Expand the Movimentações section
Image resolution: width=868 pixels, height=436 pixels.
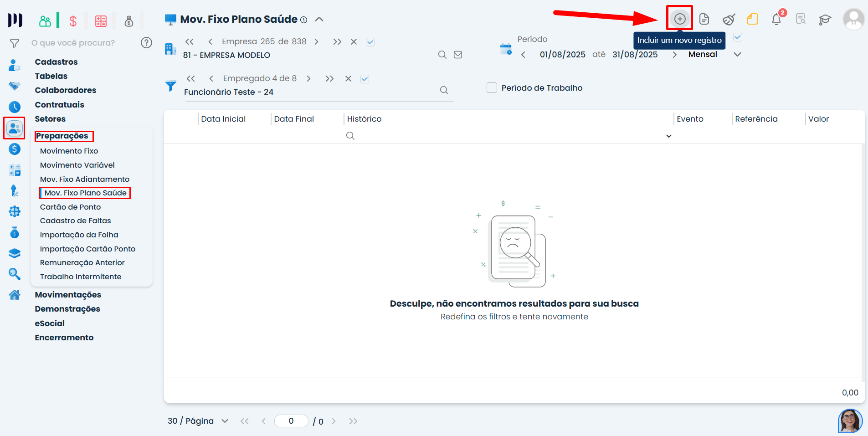point(68,295)
